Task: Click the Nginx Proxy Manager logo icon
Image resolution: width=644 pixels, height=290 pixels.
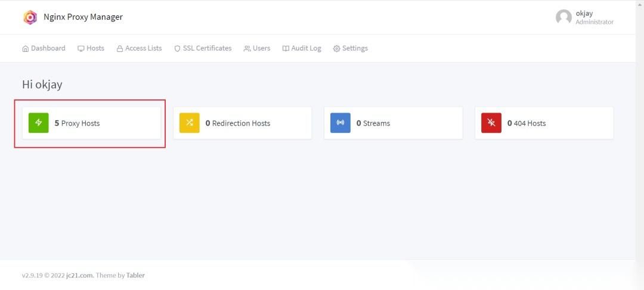Action: (30, 17)
